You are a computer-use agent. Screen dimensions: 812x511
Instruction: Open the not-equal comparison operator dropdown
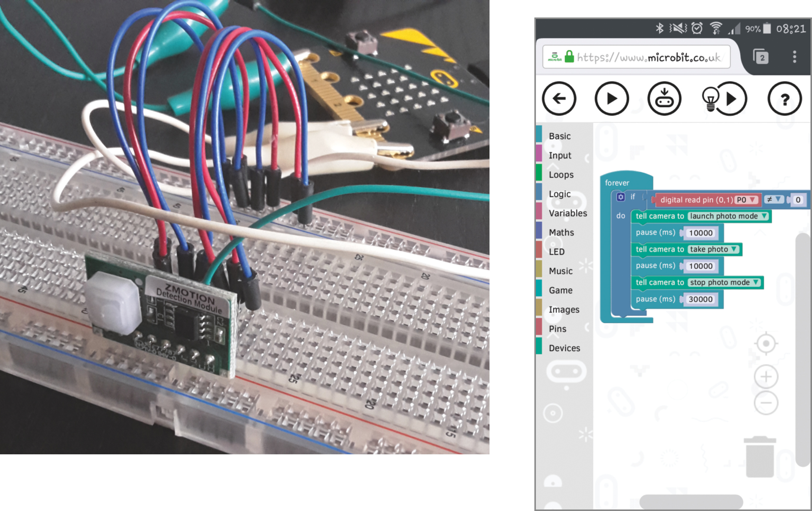pyautogui.click(x=774, y=200)
